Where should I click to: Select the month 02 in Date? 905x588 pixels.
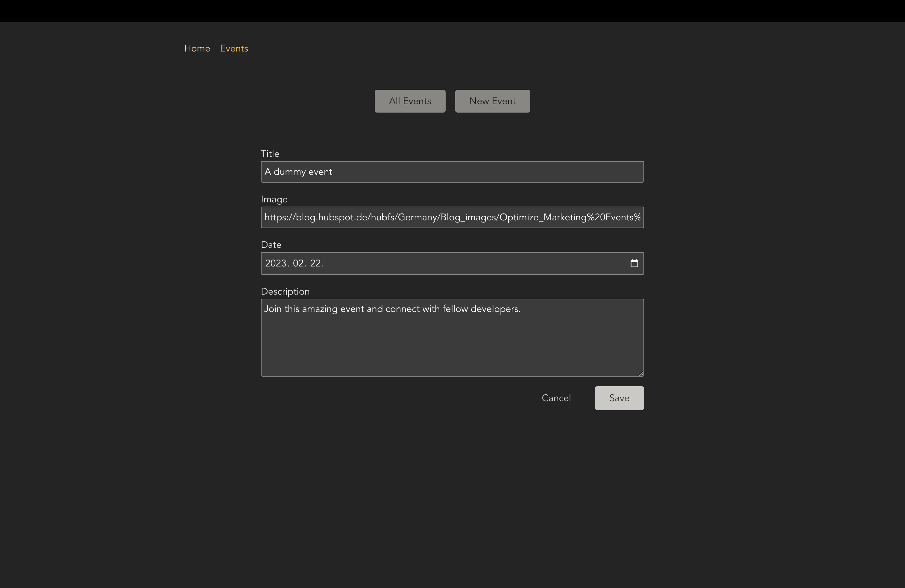[298, 263]
